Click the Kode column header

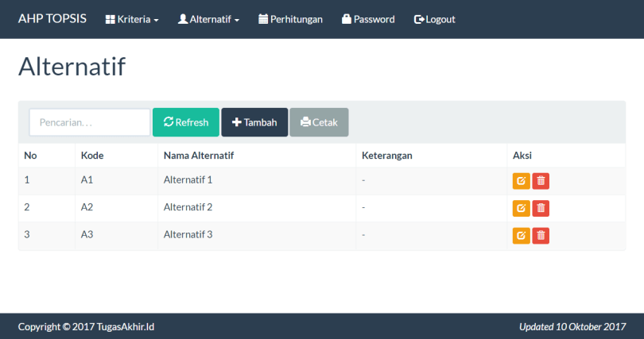92,155
